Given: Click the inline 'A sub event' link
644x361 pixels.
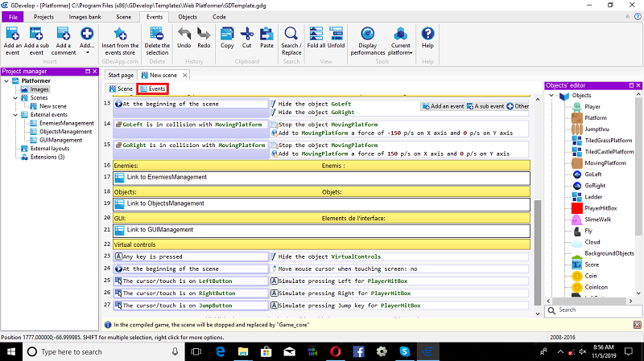Looking at the screenshot, I should coord(489,106).
